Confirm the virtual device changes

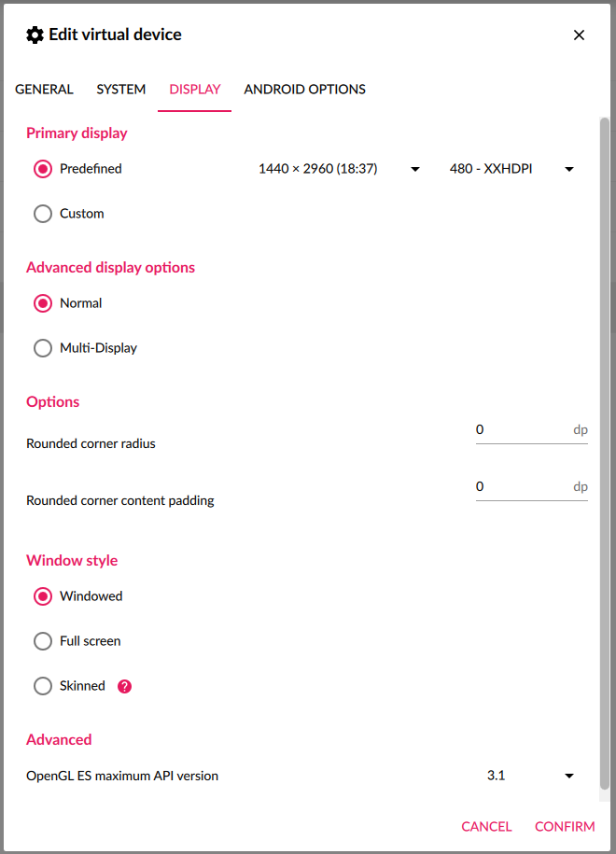coord(565,826)
